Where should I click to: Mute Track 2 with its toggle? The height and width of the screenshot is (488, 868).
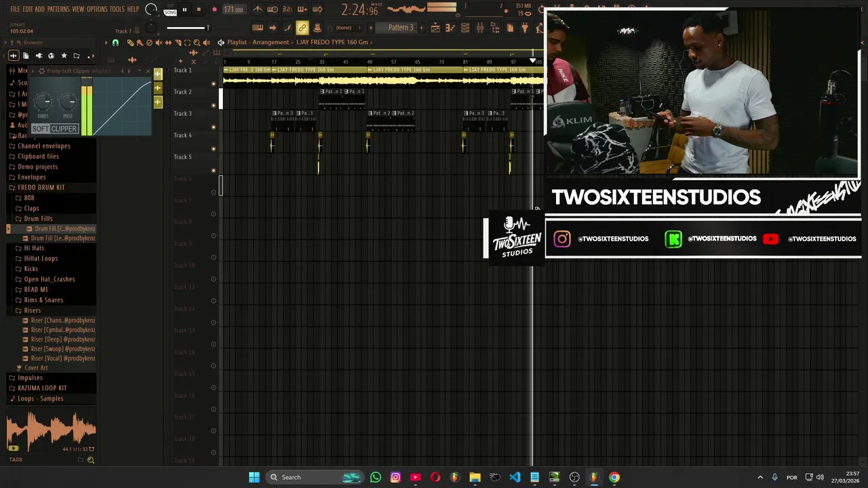point(214,106)
